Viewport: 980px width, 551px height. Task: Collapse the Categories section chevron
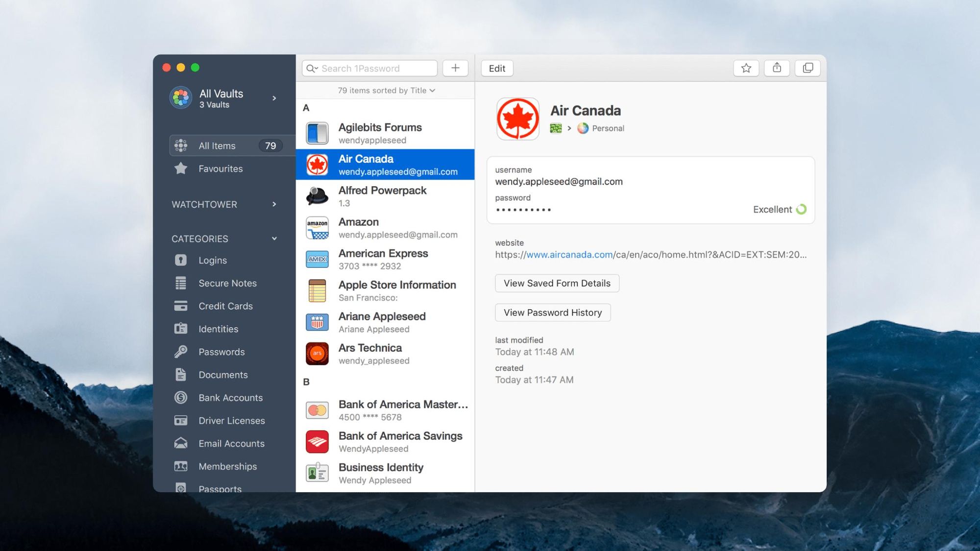pyautogui.click(x=274, y=239)
